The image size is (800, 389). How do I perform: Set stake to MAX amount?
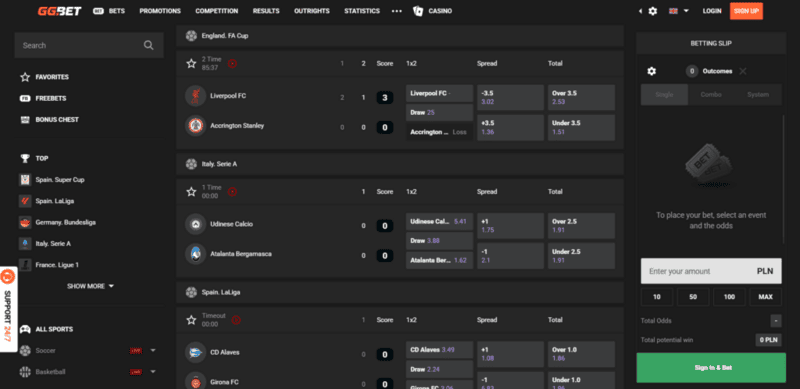click(x=765, y=297)
